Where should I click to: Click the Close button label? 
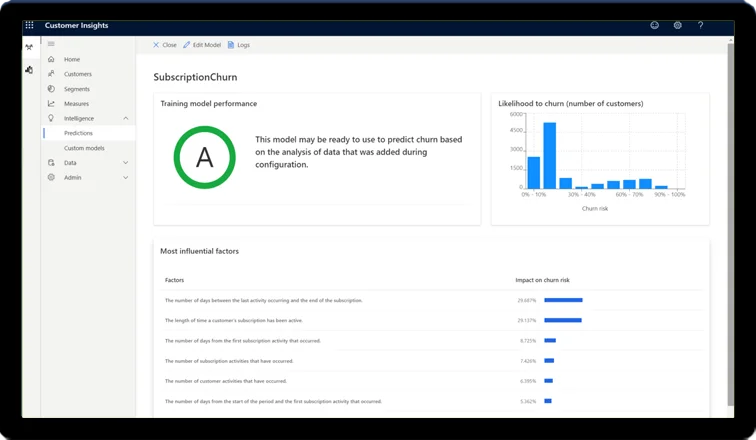tap(169, 45)
